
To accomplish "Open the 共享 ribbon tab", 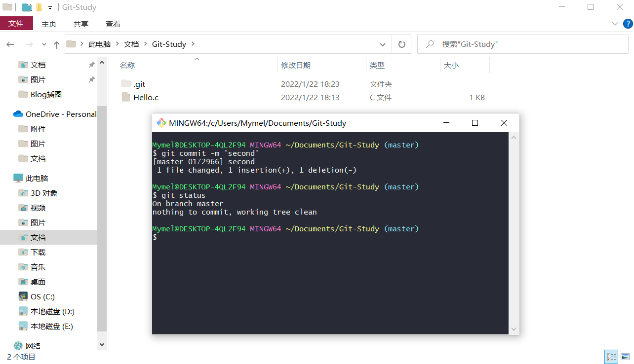I will [x=81, y=24].
